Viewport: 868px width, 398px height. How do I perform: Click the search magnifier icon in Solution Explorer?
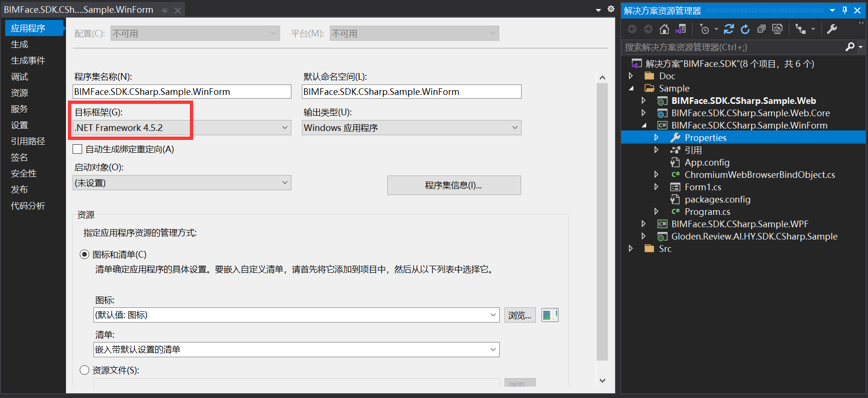[850, 46]
